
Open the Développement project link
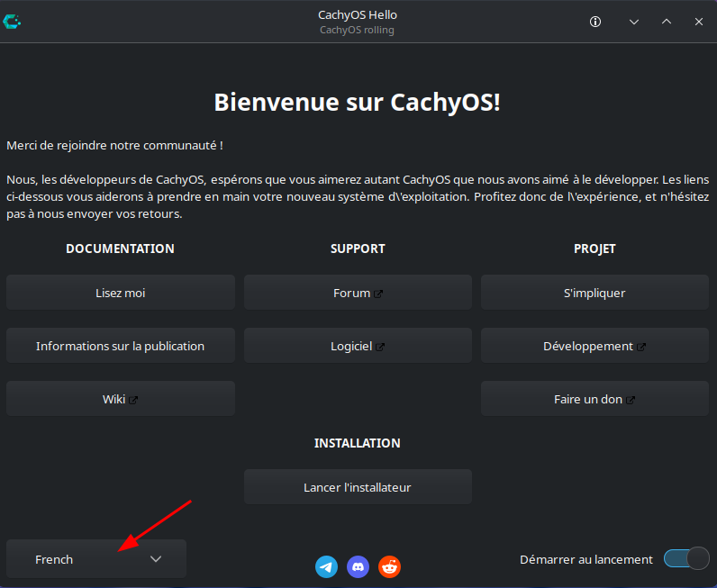point(594,346)
